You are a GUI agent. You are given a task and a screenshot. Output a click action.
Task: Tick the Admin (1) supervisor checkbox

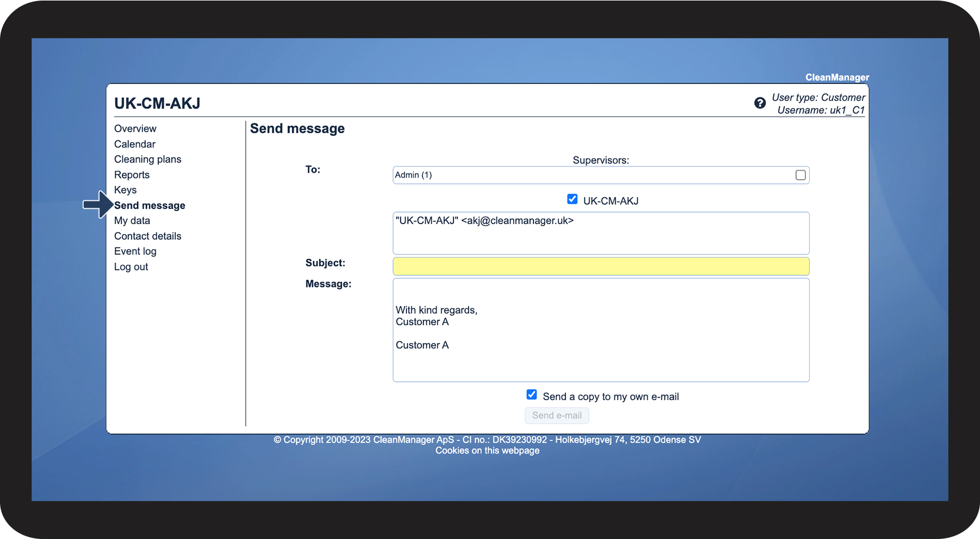pos(800,175)
